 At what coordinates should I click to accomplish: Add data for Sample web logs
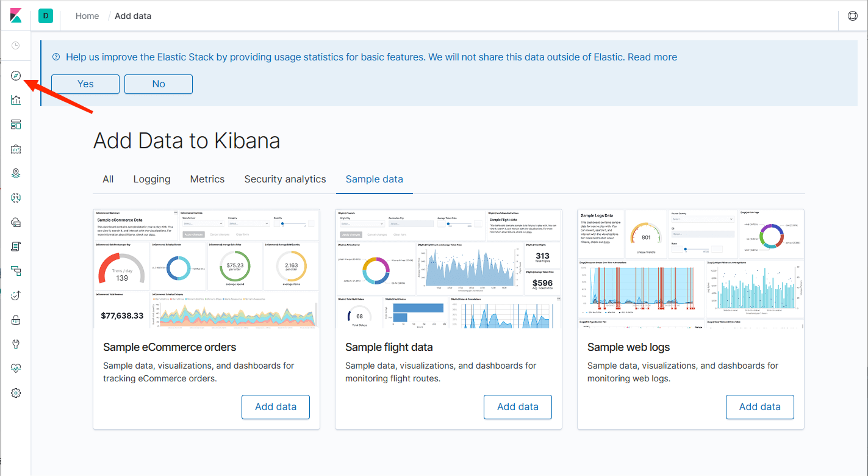point(760,406)
